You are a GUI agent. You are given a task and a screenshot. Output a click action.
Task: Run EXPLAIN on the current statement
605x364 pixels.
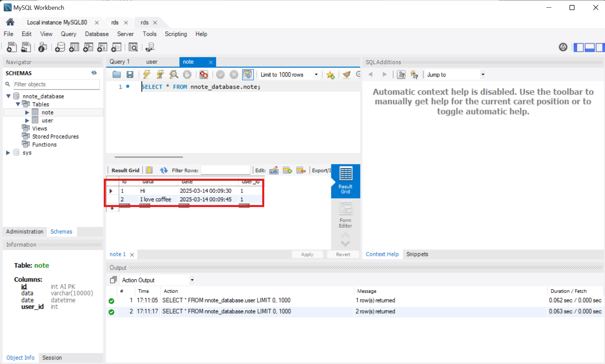(x=173, y=75)
